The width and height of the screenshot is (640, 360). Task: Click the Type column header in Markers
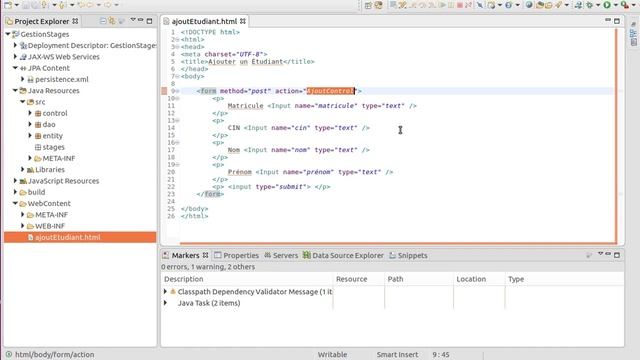(564, 279)
